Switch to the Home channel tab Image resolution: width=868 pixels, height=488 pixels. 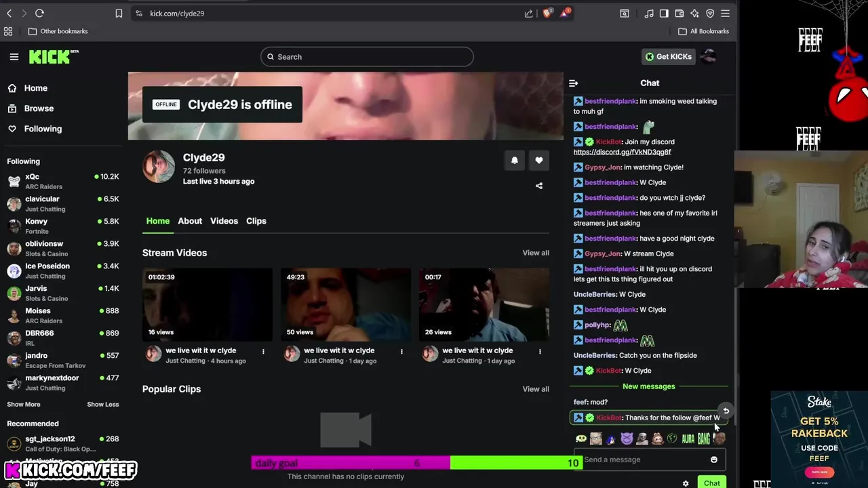(x=158, y=221)
